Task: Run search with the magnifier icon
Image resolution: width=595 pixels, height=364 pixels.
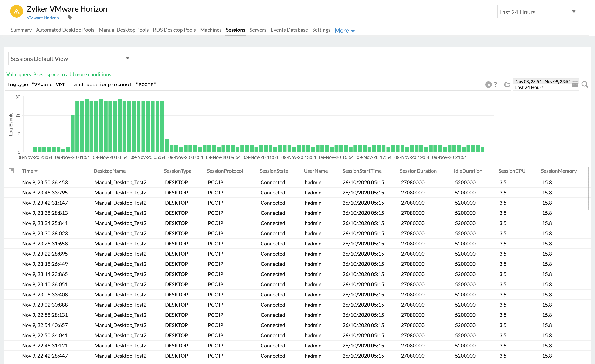Action: point(585,85)
